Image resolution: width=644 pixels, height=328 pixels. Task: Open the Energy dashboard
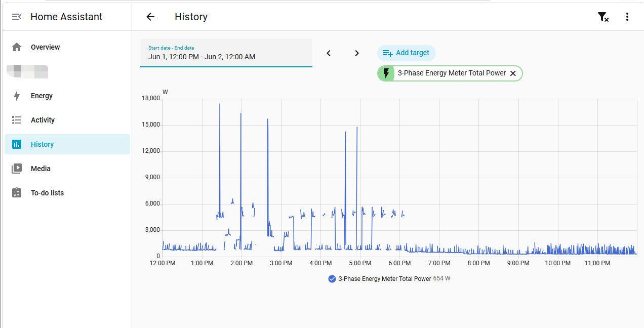pos(67,96)
